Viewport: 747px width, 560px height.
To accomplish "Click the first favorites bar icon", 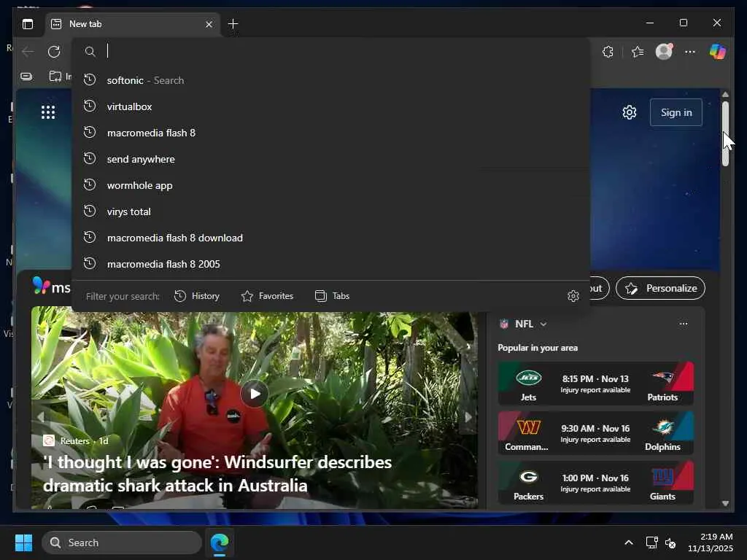I will click(27, 76).
